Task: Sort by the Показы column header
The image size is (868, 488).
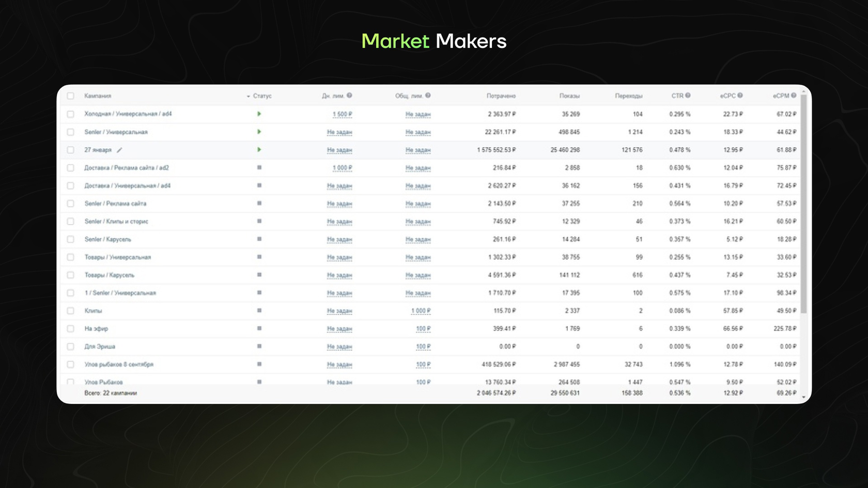Action: (x=569, y=96)
